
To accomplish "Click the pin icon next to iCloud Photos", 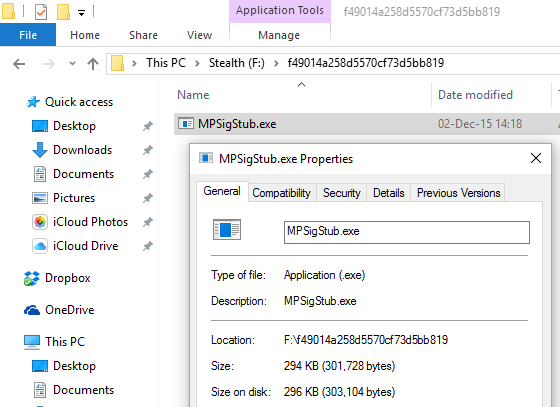I will click(148, 222).
